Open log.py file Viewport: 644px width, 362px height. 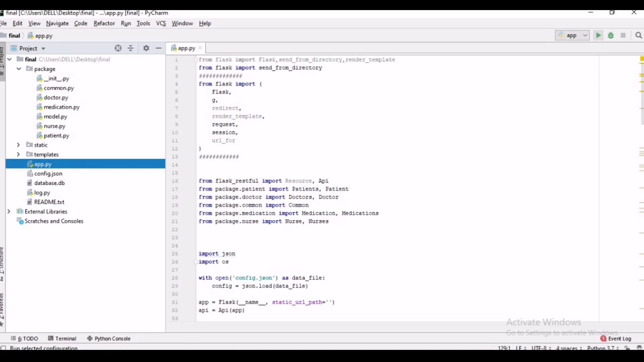[x=38, y=193]
